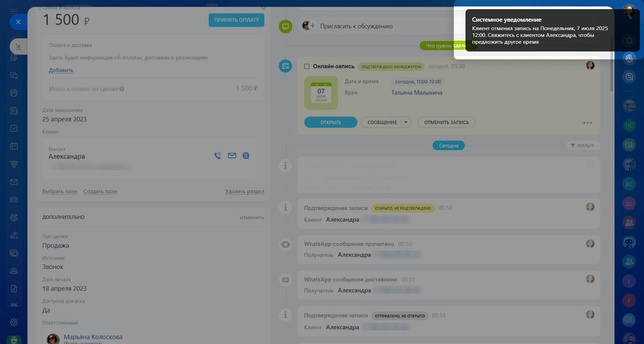Viewport: 644px width, 344px height.
Task: Click the minimize arrow tab on slider edge
Action: click(19, 46)
